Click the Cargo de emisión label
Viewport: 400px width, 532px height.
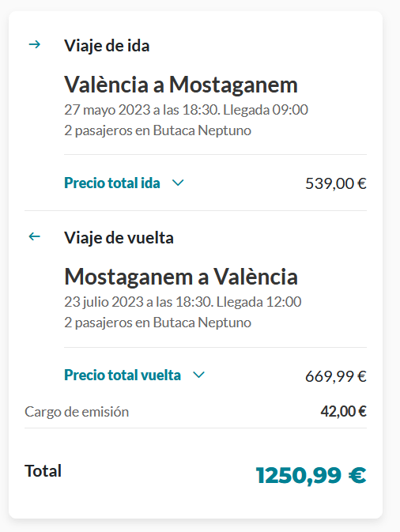coord(77,412)
